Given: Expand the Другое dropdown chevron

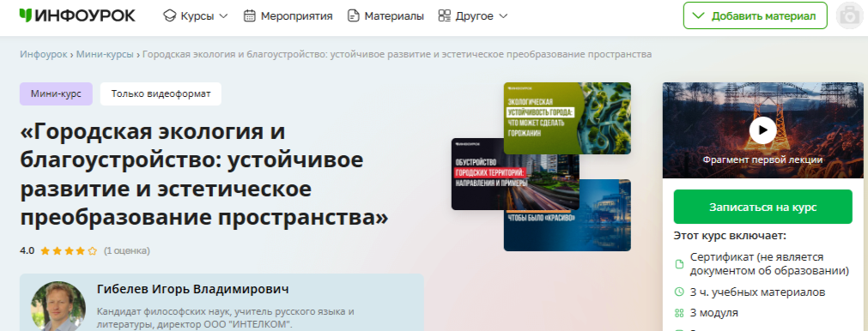Looking at the screenshot, I should 503,16.
